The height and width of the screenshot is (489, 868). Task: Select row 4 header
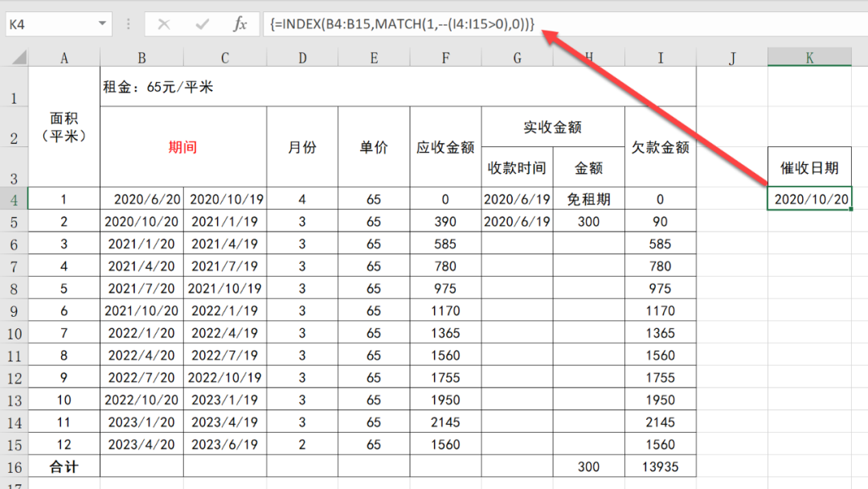click(14, 199)
